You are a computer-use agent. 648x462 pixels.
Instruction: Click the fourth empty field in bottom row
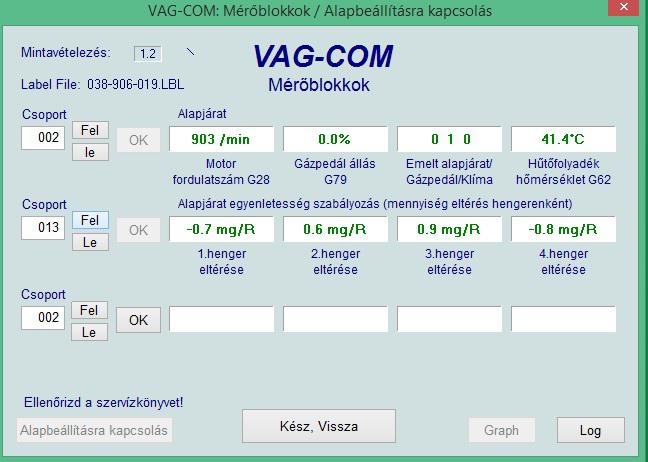point(563,319)
